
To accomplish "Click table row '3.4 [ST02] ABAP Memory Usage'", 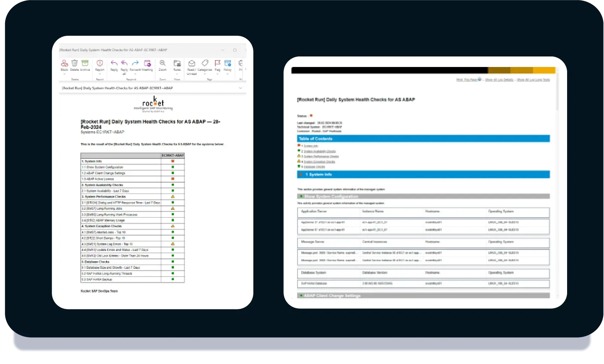I will point(133,221).
